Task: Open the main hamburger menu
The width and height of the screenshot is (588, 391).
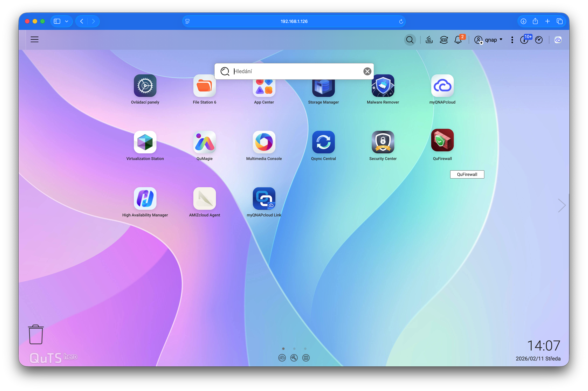Action: pyautogui.click(x=34, y=39)
